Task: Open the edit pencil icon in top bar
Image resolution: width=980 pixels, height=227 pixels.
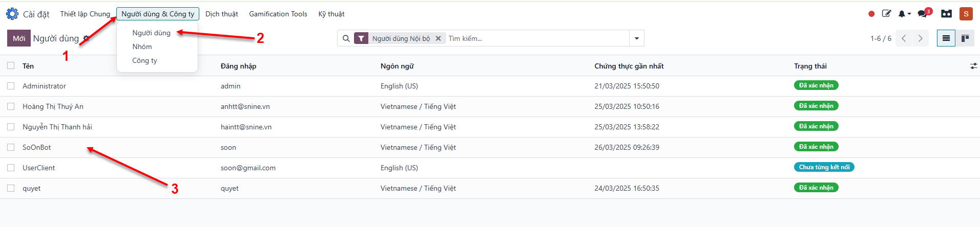Action: pos(886,14)
